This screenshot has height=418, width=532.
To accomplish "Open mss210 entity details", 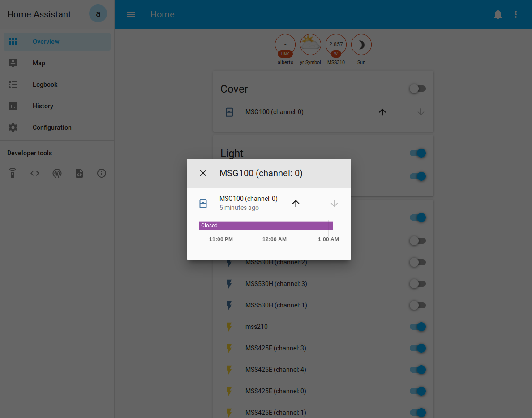I will tap(257, 327).
